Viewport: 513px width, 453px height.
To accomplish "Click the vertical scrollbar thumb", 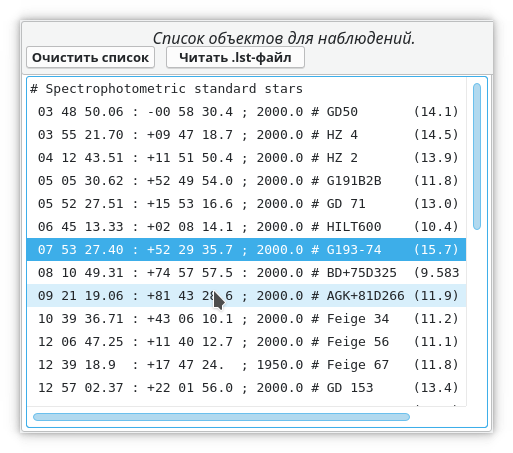I will tap(477, 156).
